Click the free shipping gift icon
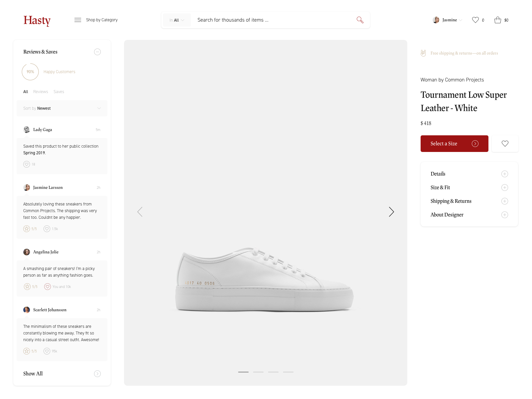Viewport: 532px width, 399px height. [x=423, y=53]
